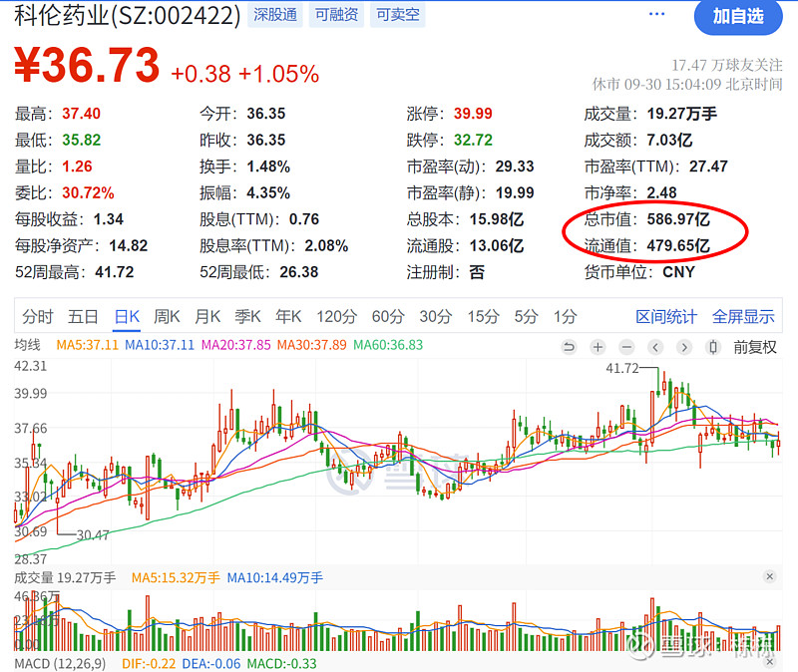798x672 pixels.
Task: Switch to the 30分 chart tab
Action: (x=436, y=316)
